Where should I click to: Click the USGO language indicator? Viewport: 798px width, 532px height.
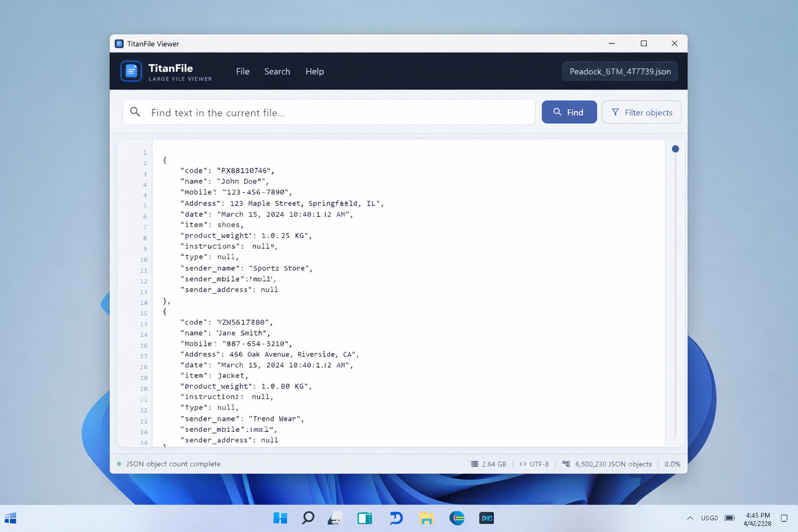(709, 518)
